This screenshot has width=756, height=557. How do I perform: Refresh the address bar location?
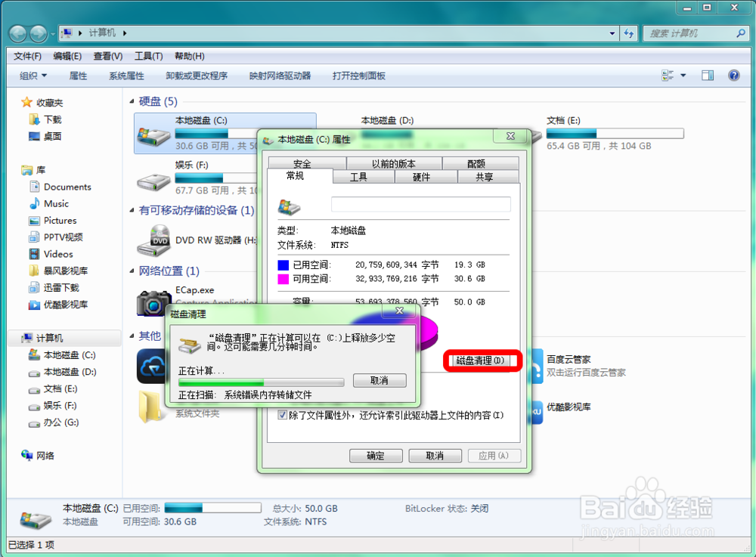coord(628,33)
